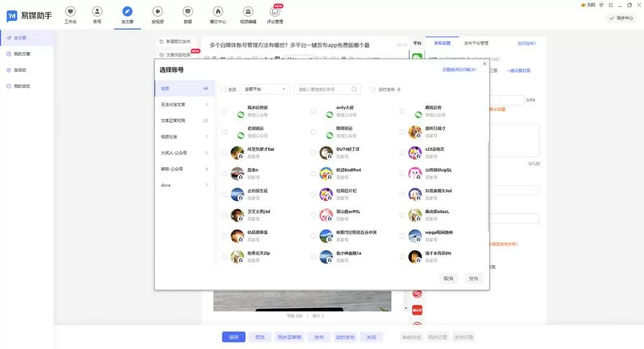This screenshot has height=349, width=644.
Task: Switch to 发布平台管理 tab behind dialog
Action: coord(476,43)
